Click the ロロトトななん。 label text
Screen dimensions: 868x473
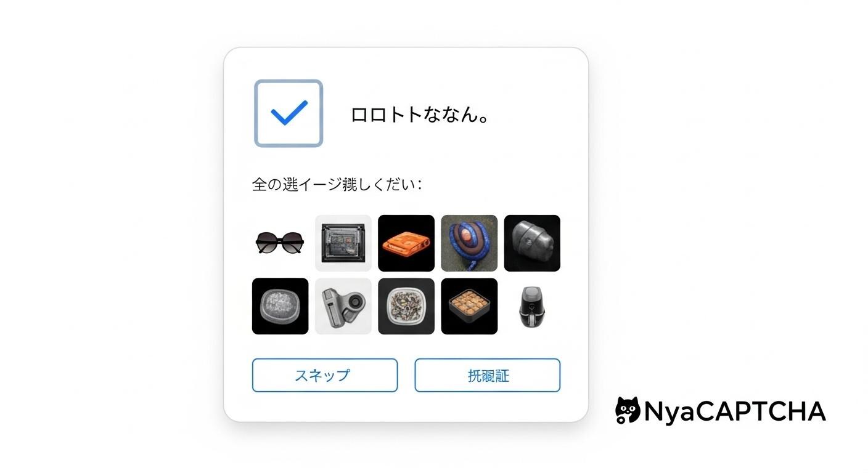420,115
